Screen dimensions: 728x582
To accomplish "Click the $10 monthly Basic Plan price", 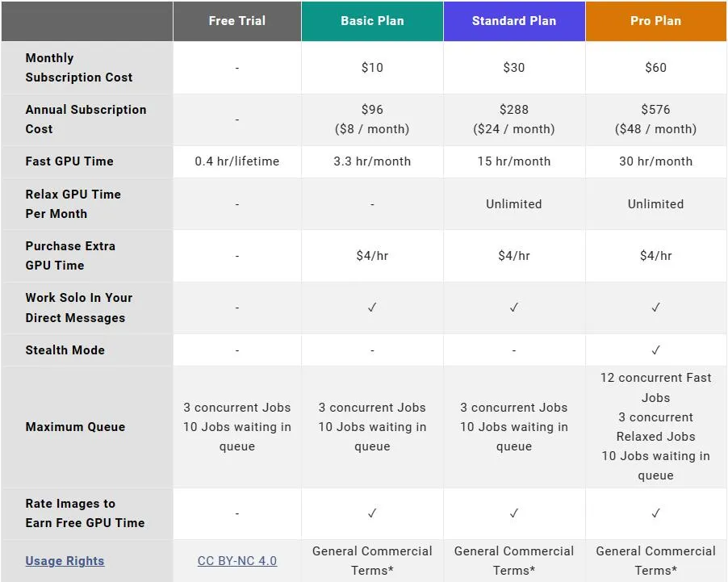I will (x=372, y=68).
